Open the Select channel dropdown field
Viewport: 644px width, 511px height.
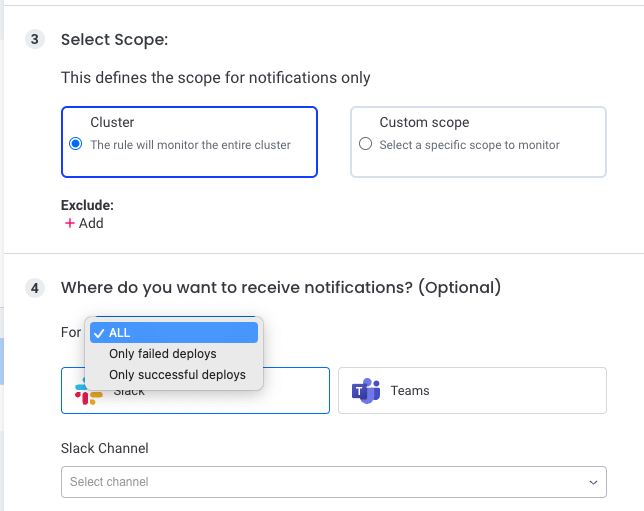coord(334,482)
